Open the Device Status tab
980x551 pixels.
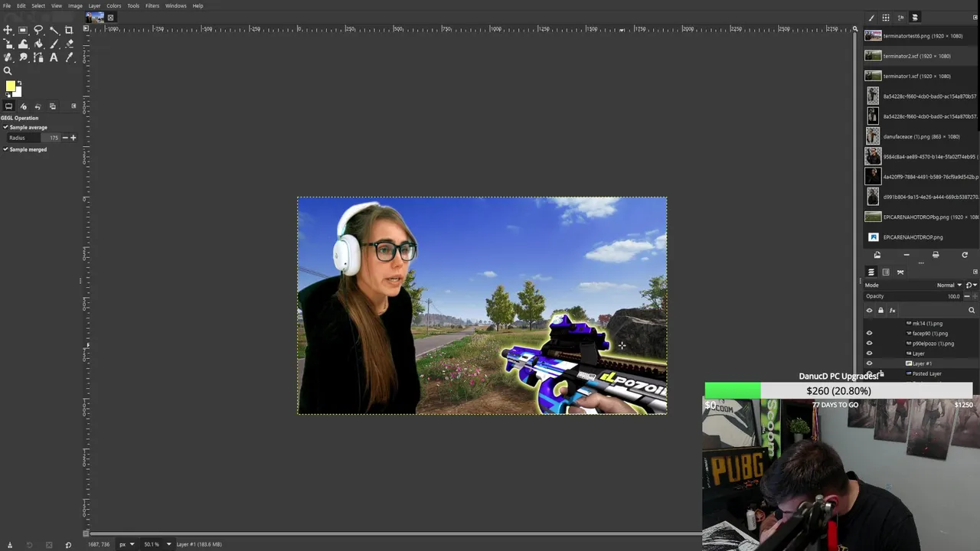point(23,106)
